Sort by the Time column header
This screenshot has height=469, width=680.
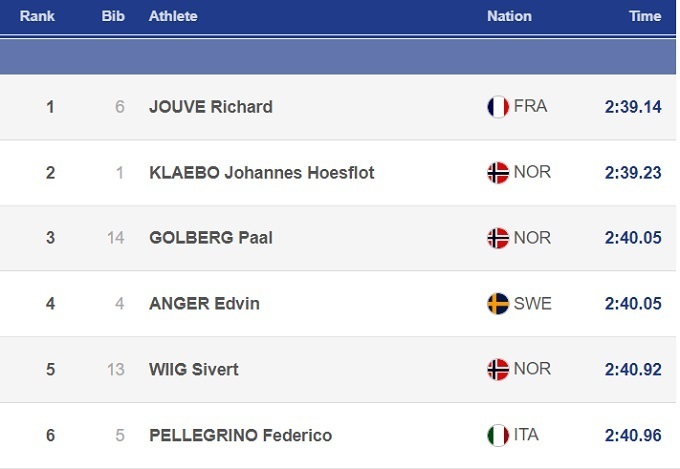coord(645,16)
